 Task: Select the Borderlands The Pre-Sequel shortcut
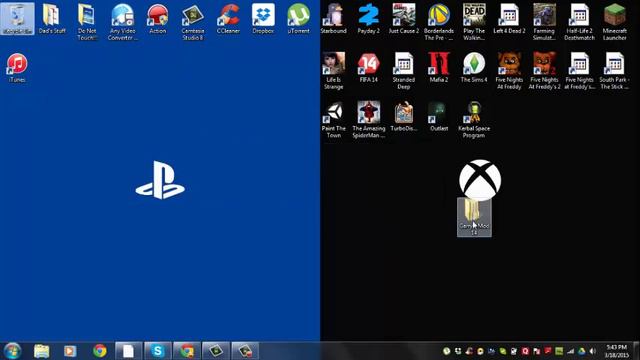439,22
